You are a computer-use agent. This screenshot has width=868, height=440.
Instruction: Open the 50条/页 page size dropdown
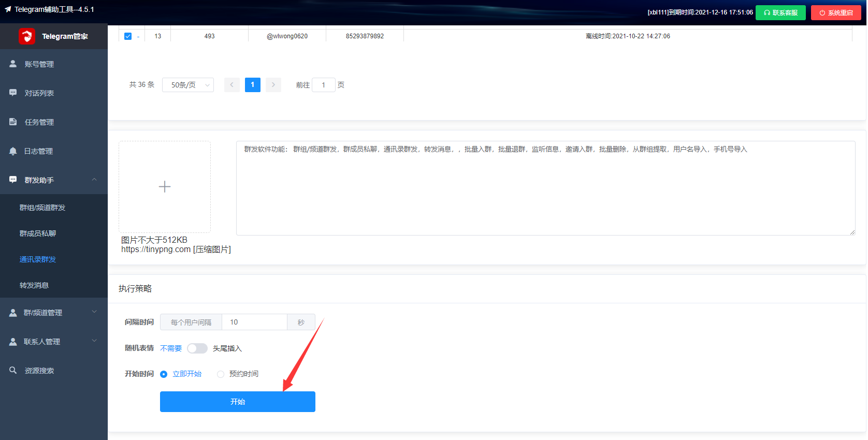188,85
